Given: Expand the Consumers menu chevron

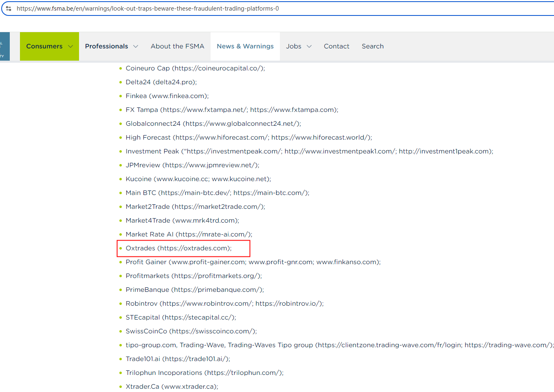Looking at the screenshot, I should [70, 46].
